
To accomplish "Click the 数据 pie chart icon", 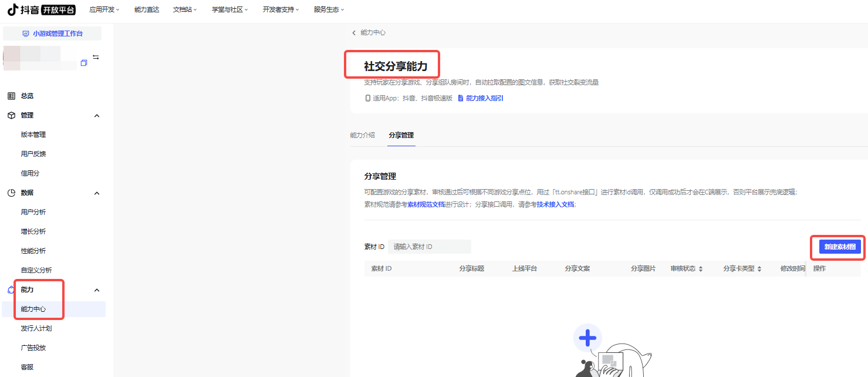I will (x=11, y=193).
